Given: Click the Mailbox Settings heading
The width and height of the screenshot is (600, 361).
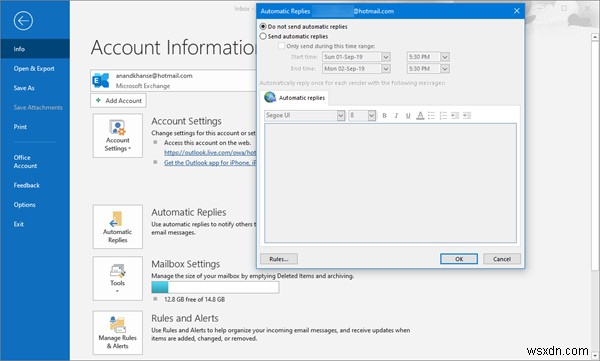Looking at the screenshot, I should [186, 264].
